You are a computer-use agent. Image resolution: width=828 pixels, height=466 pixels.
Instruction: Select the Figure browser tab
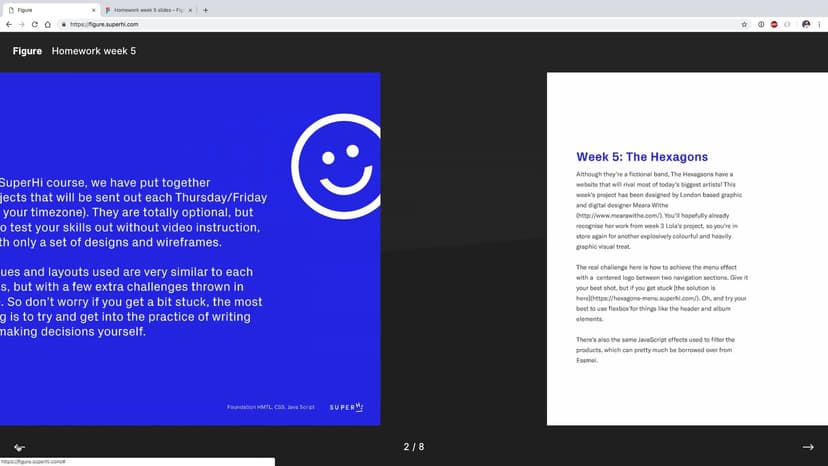45,10
